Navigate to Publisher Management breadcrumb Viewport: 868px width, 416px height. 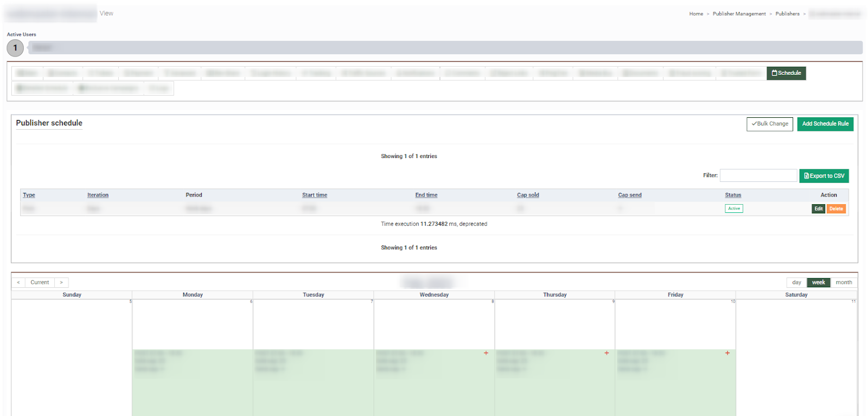739,14
